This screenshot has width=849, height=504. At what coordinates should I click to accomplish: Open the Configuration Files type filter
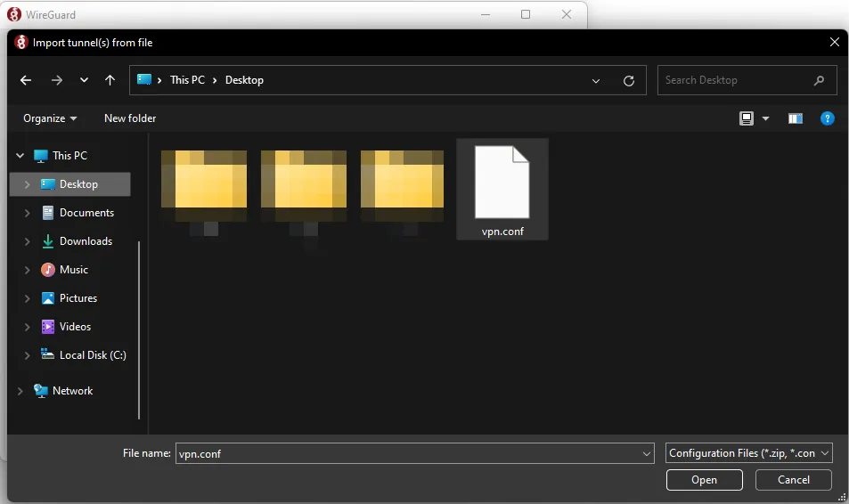[x=749, y=453]
